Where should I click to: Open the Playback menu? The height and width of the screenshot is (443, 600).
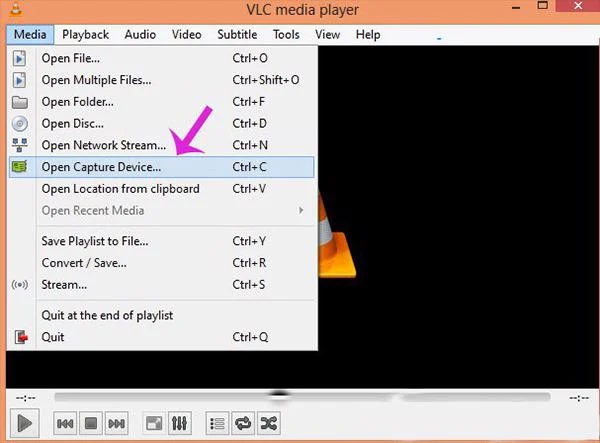(85, 34)
